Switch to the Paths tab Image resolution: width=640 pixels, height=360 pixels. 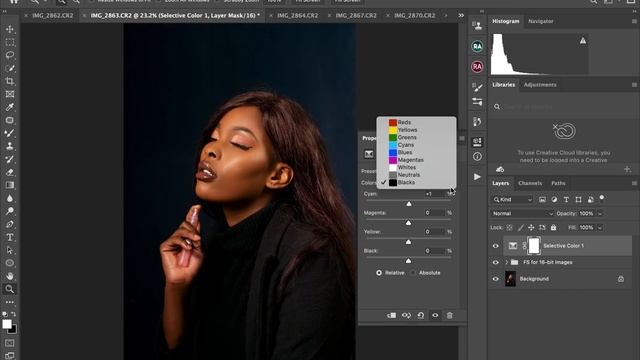pyautogui.click(x=558, y=183)
